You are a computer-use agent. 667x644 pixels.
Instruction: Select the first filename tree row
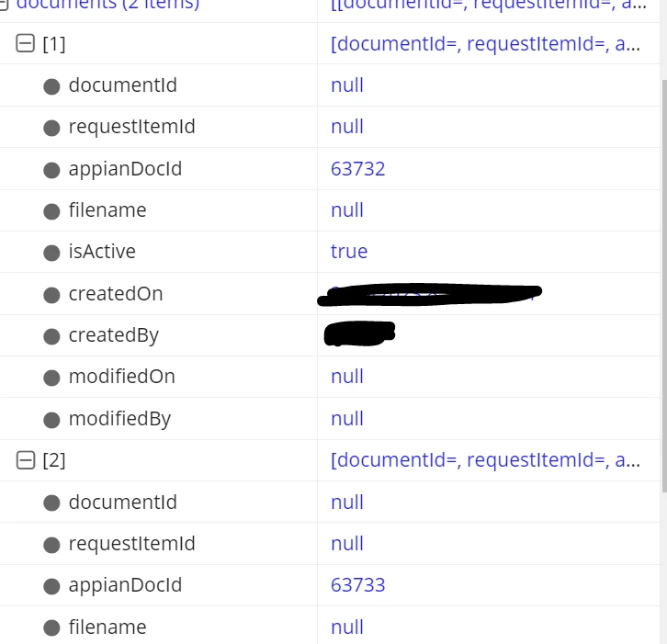[330, 210]
